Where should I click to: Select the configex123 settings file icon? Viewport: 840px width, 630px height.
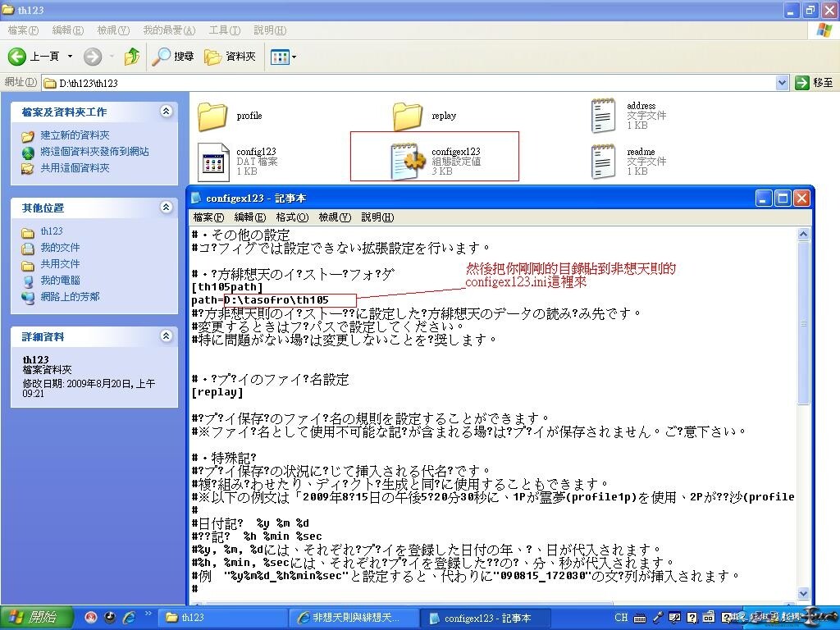click(x=407, y=161)
